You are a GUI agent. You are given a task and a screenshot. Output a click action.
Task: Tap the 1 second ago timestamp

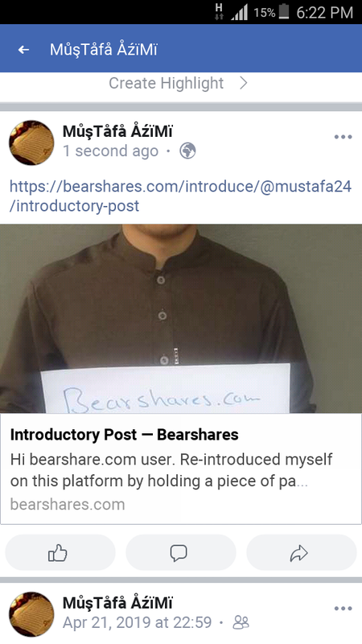(x=110, y=151)
